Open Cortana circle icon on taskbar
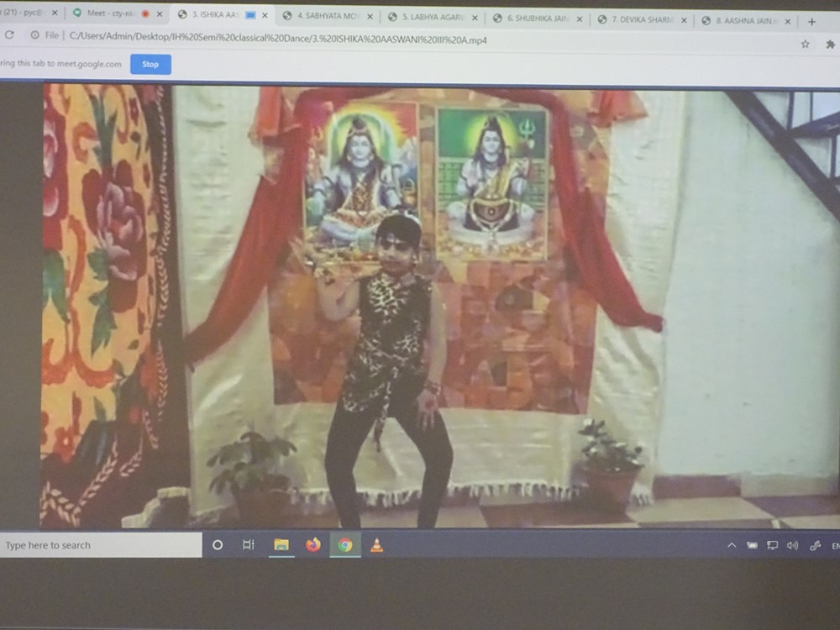The width and height of the screenshot is (840, 630). click(218, 545)
